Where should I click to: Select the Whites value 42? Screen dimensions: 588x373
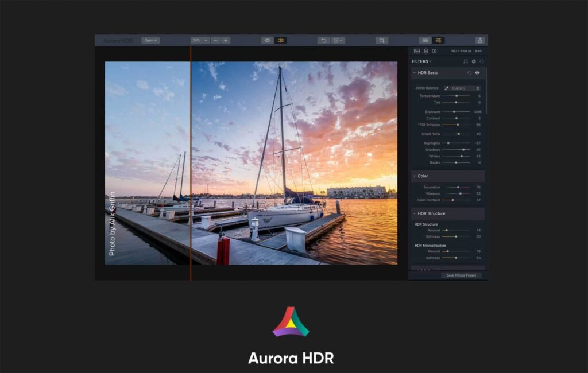(478, 156)
